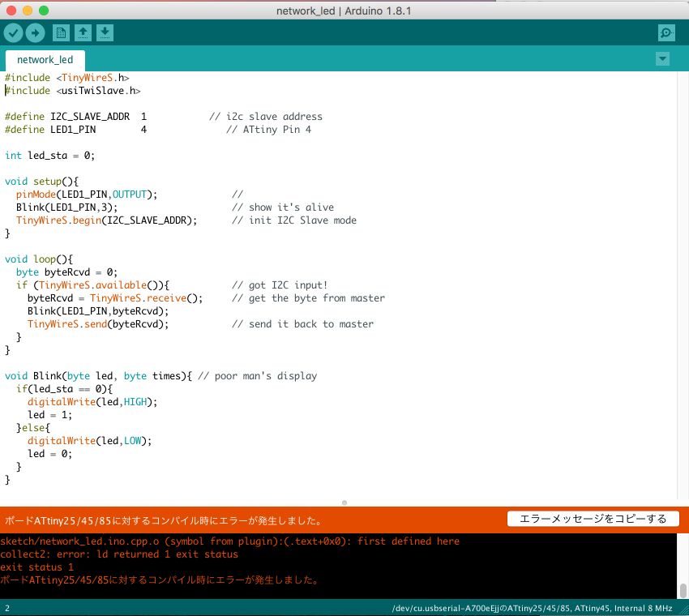Click the '#include <TinyWireS.h>' line

(x=66, y=78)
